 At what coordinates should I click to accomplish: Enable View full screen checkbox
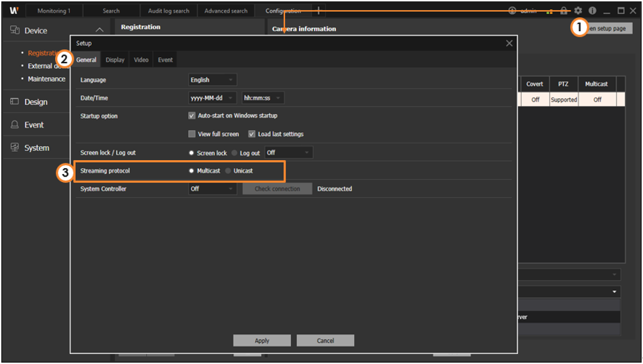[192, 134]
